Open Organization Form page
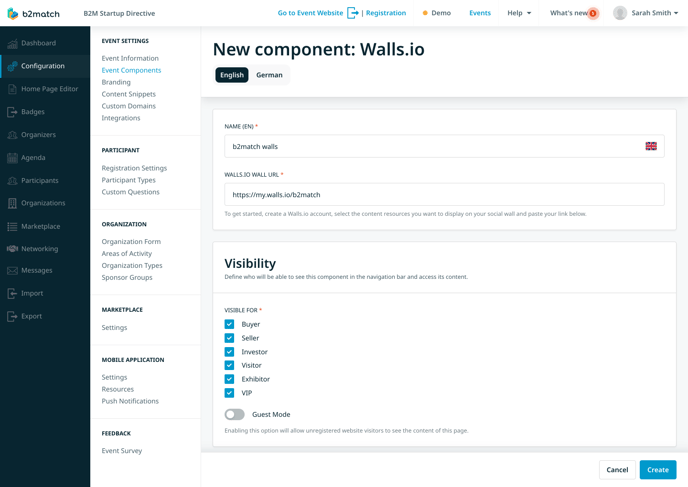688x487 pixels. pos(131,242)
